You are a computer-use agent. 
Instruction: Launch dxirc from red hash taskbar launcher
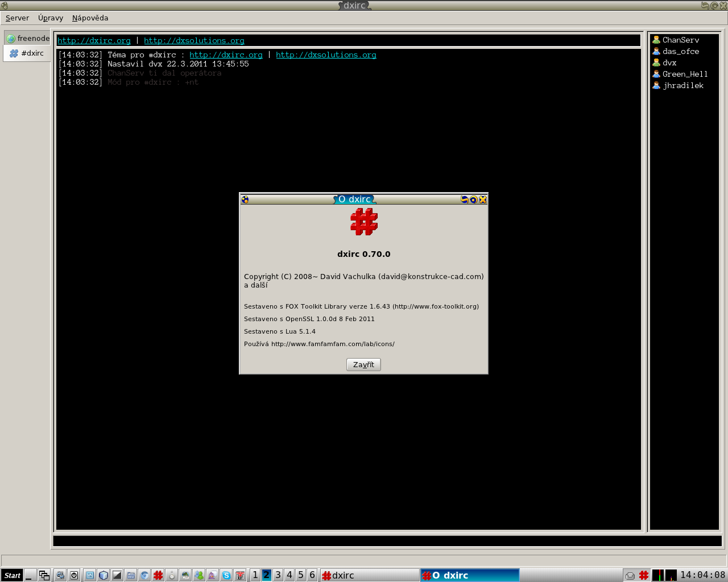[158, 575]
